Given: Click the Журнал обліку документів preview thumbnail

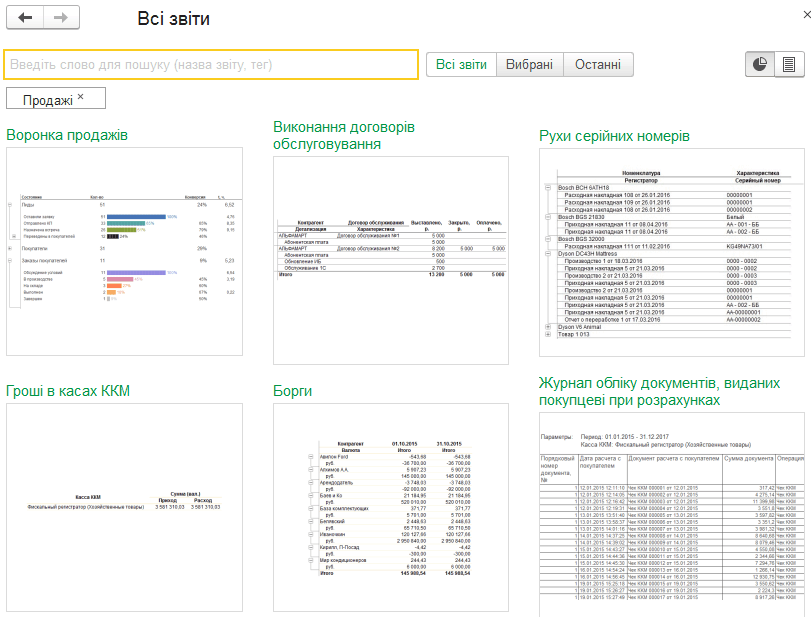Looking at the screenshot, I should [x=672, y=515].
